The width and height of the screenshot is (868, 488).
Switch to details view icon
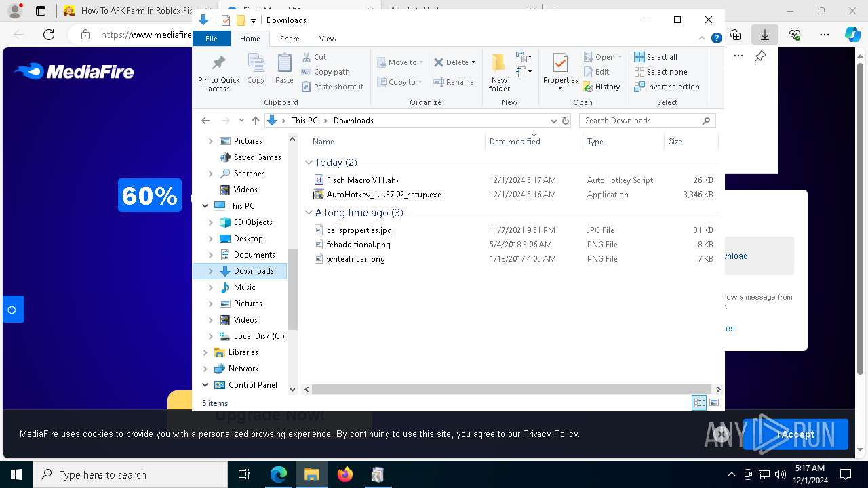[x=699, y=403]
